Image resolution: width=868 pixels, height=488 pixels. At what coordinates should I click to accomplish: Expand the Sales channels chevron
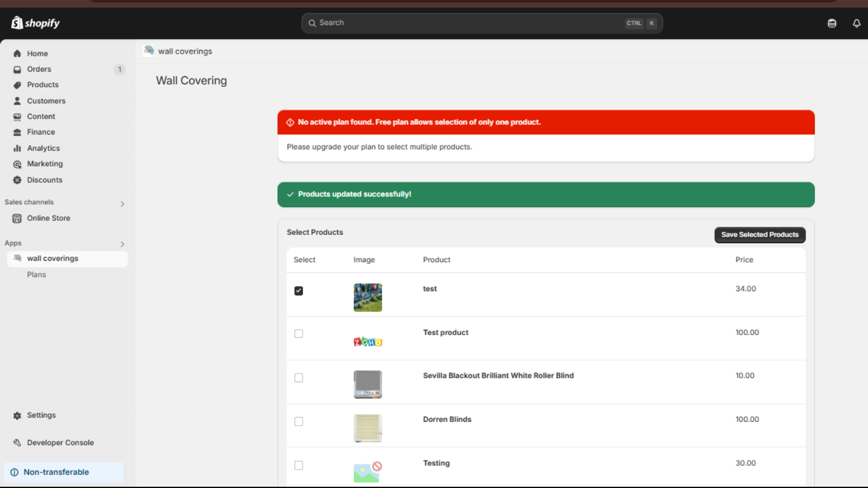click(x=122, y=204)
